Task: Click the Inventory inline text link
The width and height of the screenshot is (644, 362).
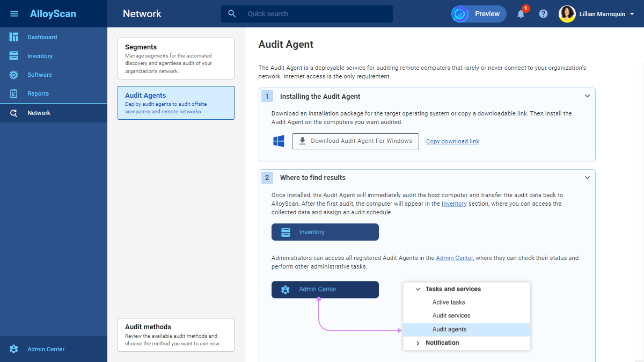Action: pos(454,204)
